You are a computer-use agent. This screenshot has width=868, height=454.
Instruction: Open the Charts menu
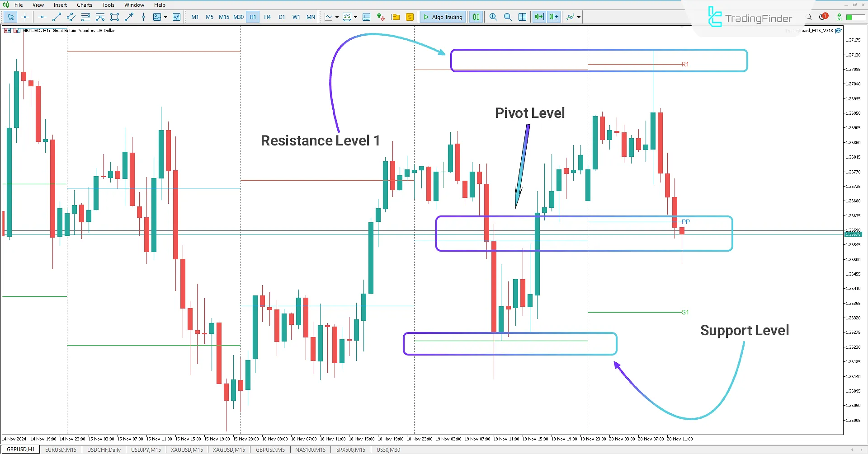(84, 5)
